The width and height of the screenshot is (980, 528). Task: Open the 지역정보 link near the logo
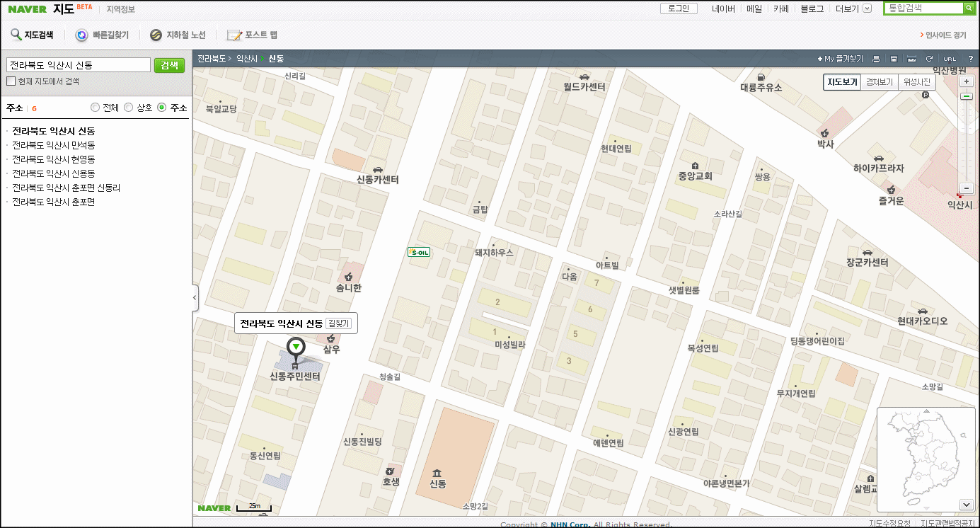121,9
